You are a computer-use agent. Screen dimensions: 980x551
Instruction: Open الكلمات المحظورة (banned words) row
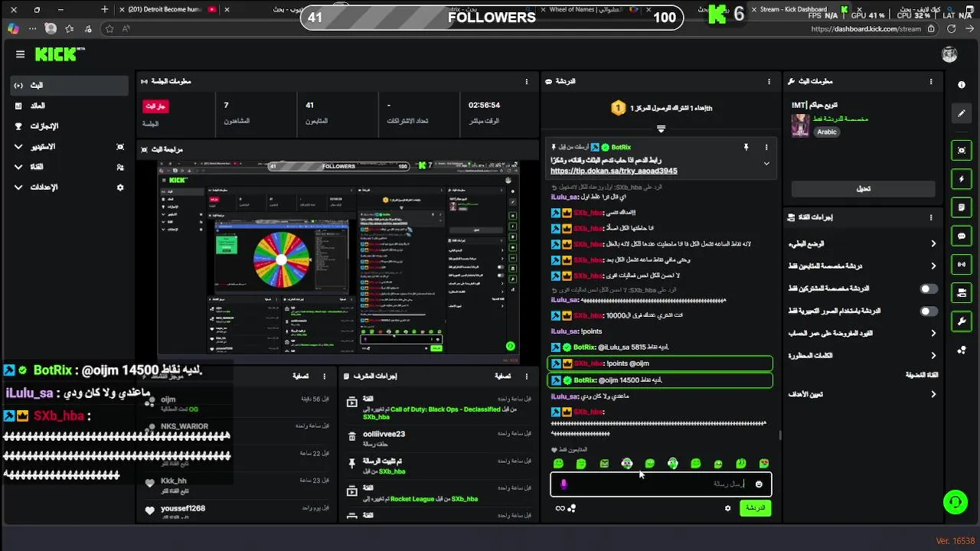coord(862,355)
